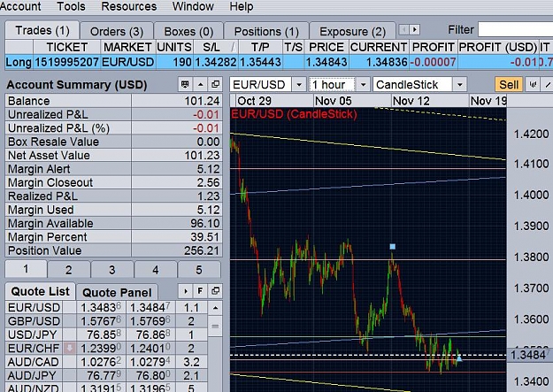Detach the Account Summary panel into its own window
The width and height of the screenshot is (553, 392).
tap(215, 84)
